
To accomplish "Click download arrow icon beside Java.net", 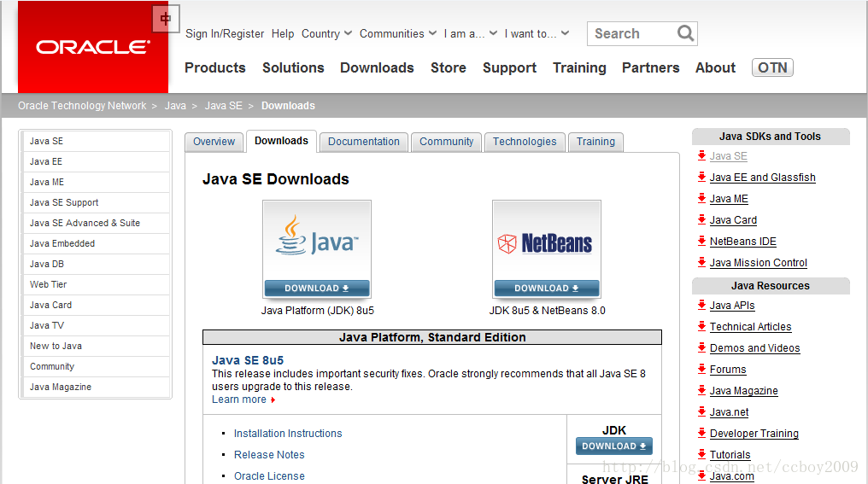I will click(x=702, y=411).
